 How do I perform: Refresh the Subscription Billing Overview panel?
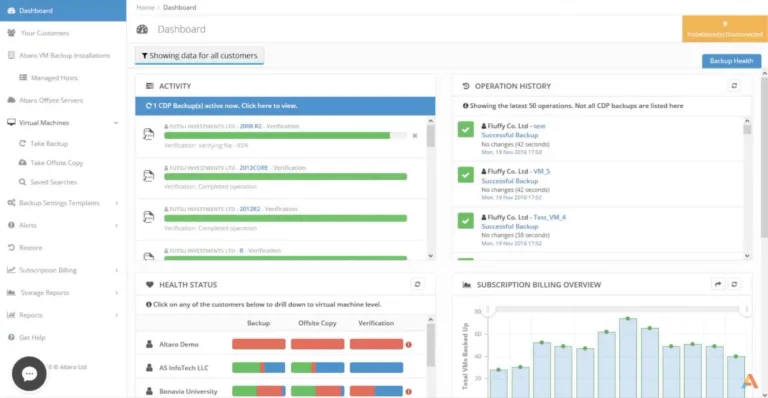pyautogui.click(x=734, y=284)
